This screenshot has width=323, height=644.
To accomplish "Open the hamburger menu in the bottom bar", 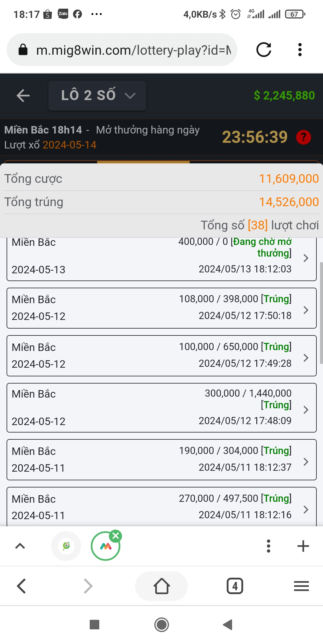I will 301,586.
